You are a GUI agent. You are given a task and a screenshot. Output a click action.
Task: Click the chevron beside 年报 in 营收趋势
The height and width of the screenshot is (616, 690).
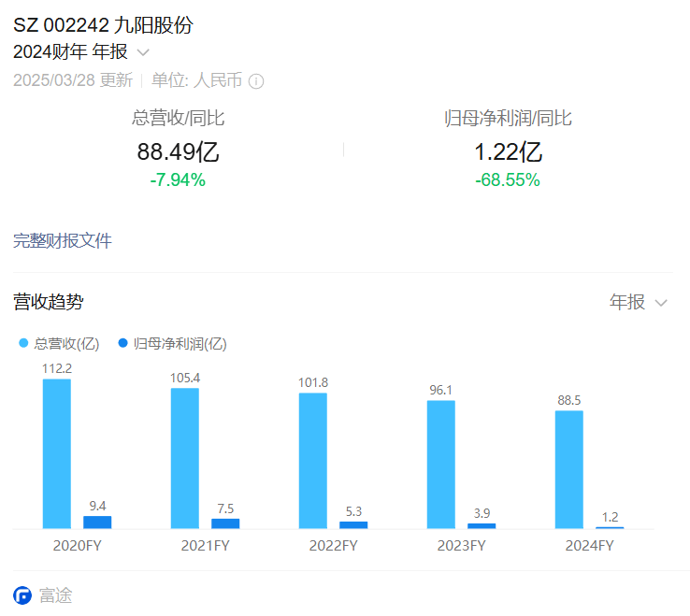point(661,303)
